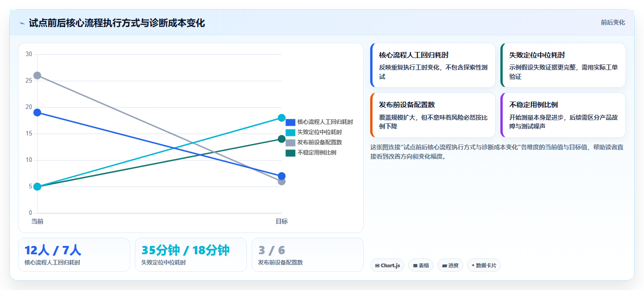The width and height of the screenshot is (644, 290).
Task: Click the cyan data point at 18 on 目标
Action: click(x=282, y=118)
